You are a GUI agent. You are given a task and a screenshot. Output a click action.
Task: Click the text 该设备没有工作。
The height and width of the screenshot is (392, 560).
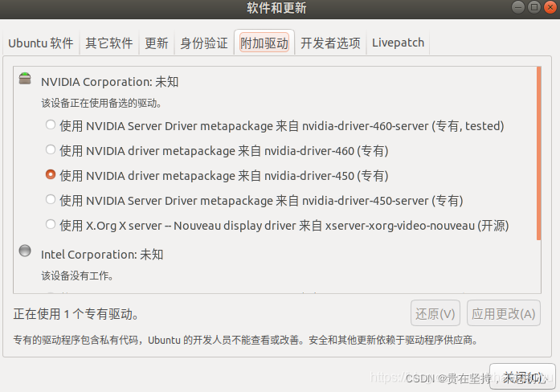(77, 276)
